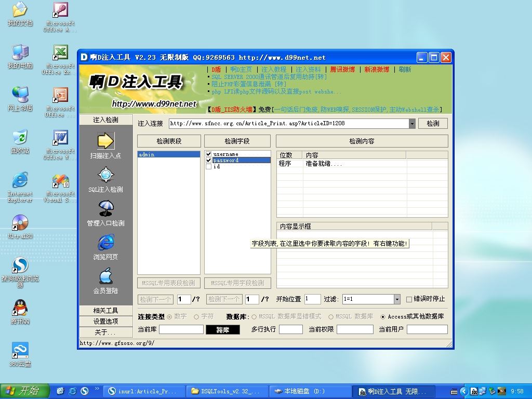Open the 注入检测 sidebar tab
This screenshot has height=399, width=532.
click(x=105, y=120)
